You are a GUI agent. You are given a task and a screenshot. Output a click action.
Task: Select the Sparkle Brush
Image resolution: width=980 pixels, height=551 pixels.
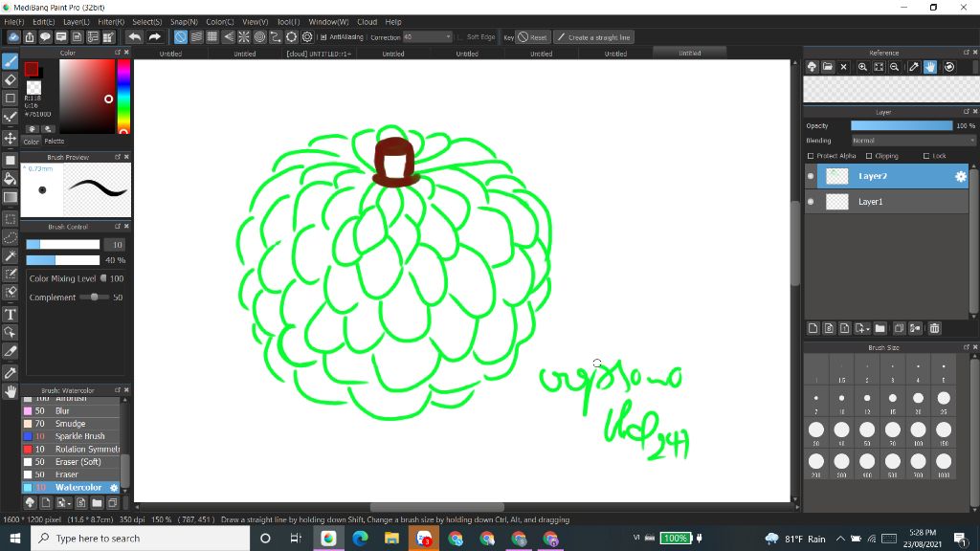click(x=71, y=436)
